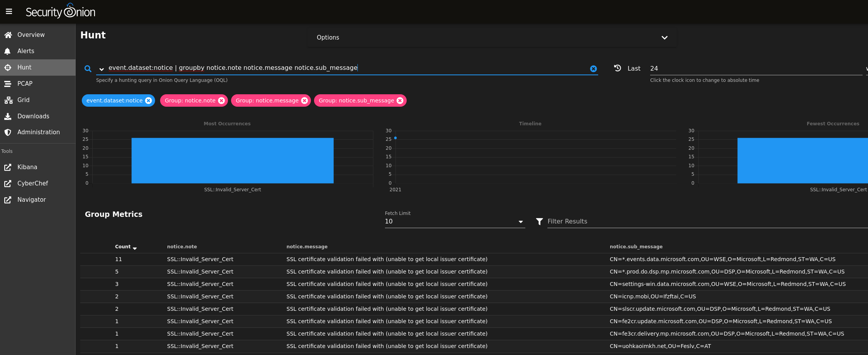Click CN=slscr.update.microsoft.com sub_message cell

(720, 309)
